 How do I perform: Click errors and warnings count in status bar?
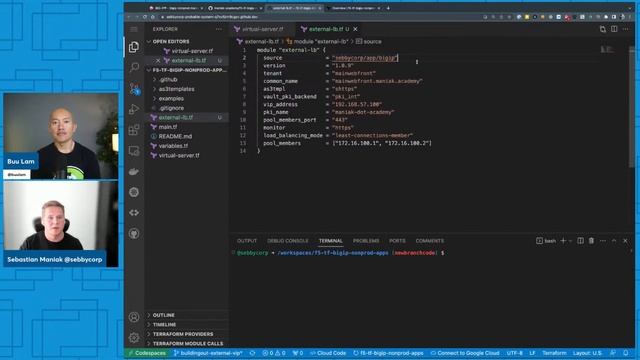coord(274,353)
